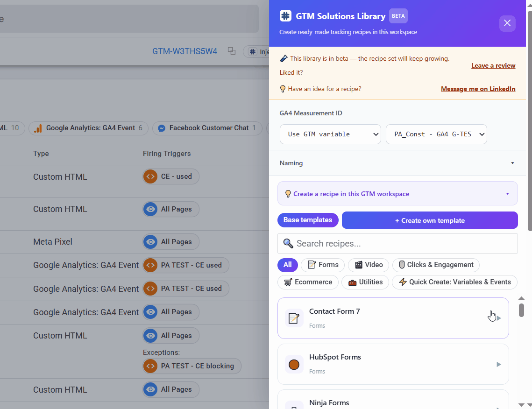
Task: Filter recipes by Utilities
Action: coord(365,282)
